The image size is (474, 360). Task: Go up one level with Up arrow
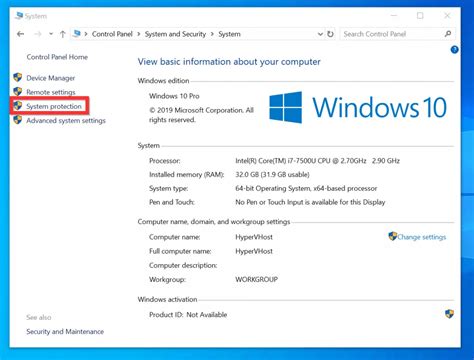coord(62,34)
